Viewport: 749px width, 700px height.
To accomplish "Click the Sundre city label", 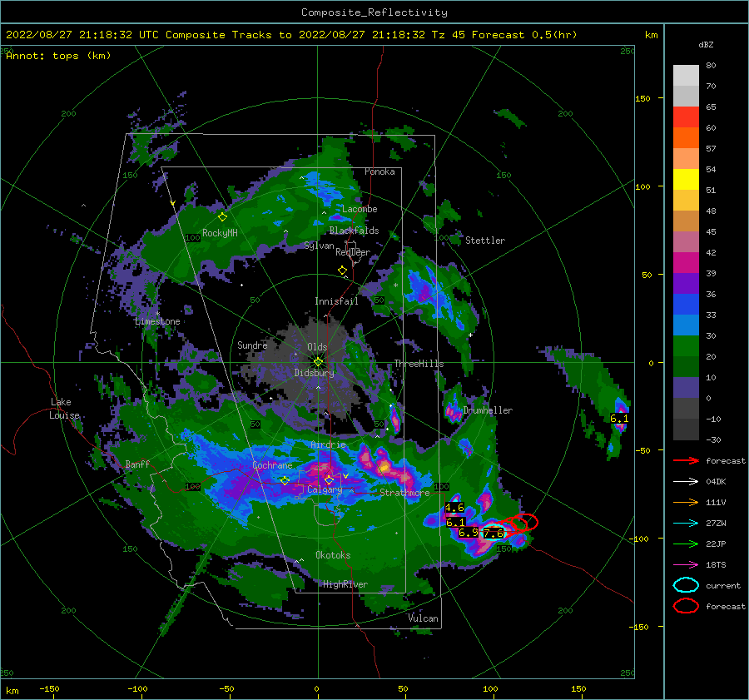I will point(252,345).
